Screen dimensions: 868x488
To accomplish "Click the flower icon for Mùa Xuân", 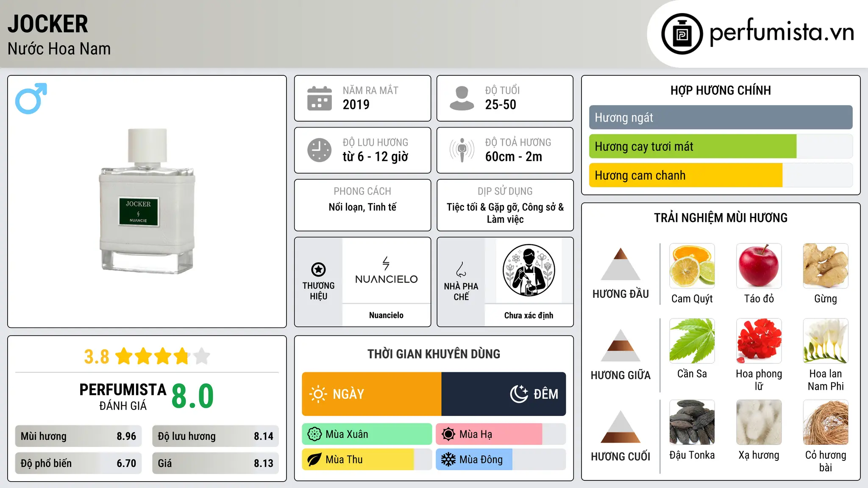I will point(314,434).
